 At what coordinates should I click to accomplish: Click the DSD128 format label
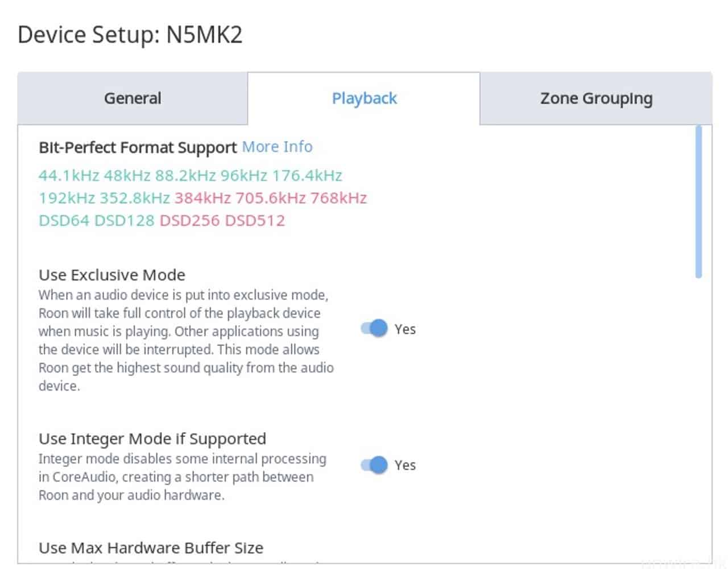tap(124, 221)
